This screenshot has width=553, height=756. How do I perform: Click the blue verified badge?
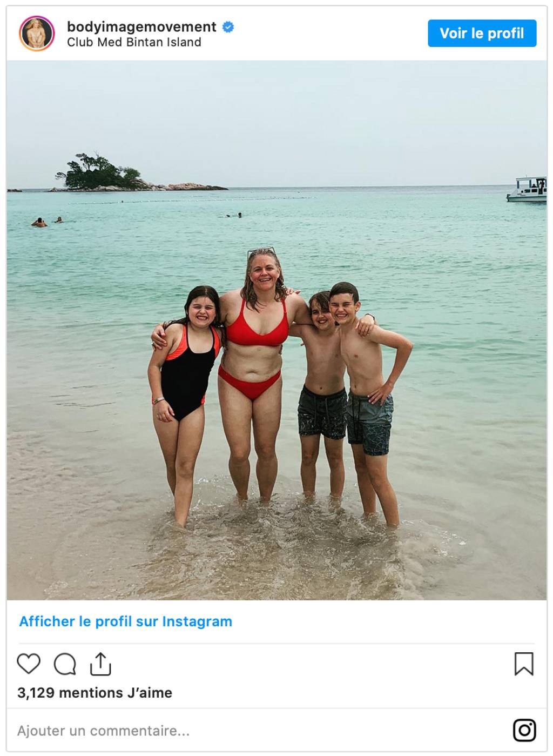228,26
